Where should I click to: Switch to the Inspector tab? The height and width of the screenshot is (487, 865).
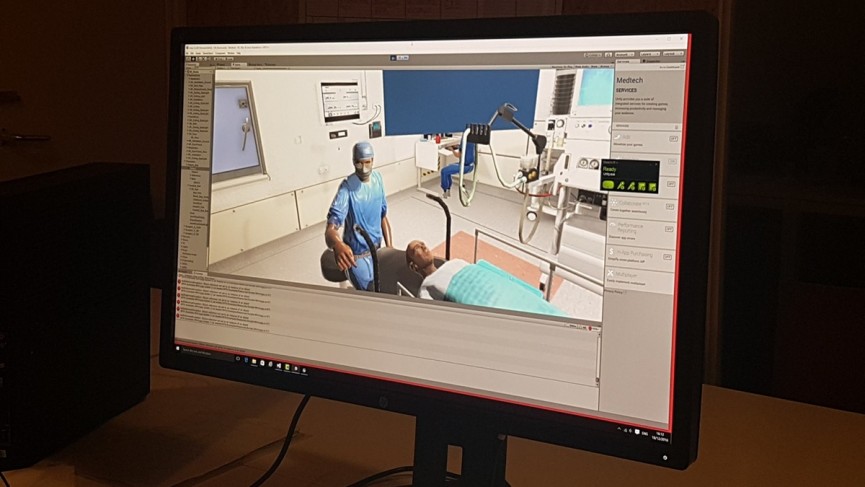pos(652,61)
